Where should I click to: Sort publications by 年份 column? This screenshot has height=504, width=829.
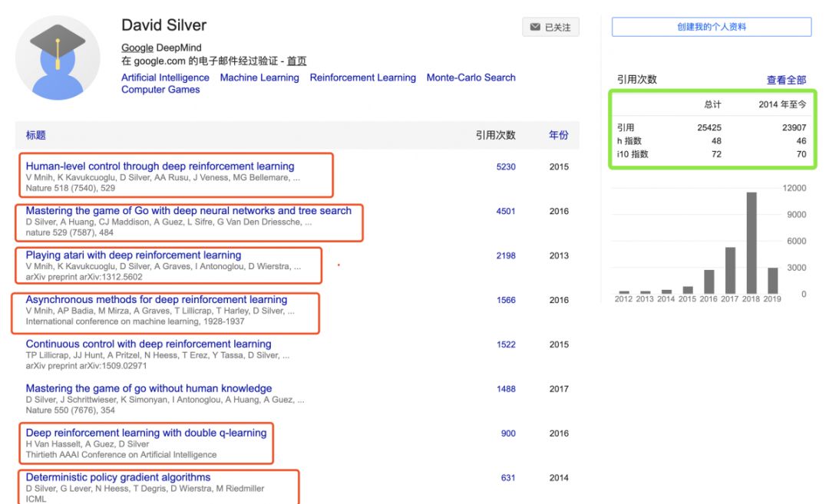[x=559, y=135]
